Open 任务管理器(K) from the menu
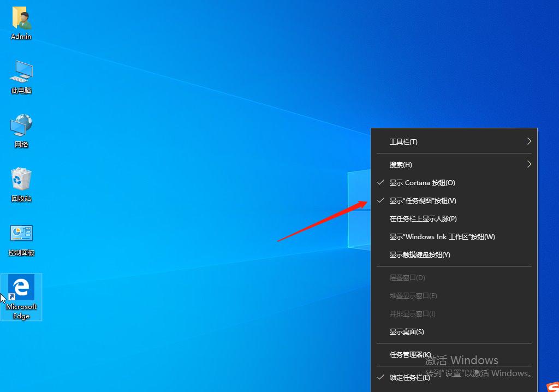The width and height of the screenshot is (559, 392). click(x=454, y=354)
